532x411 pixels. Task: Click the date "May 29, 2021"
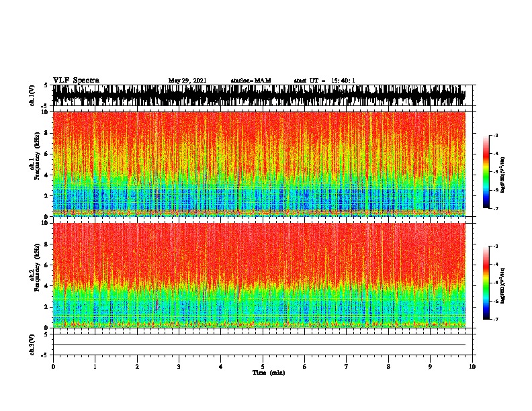(187, 81)
